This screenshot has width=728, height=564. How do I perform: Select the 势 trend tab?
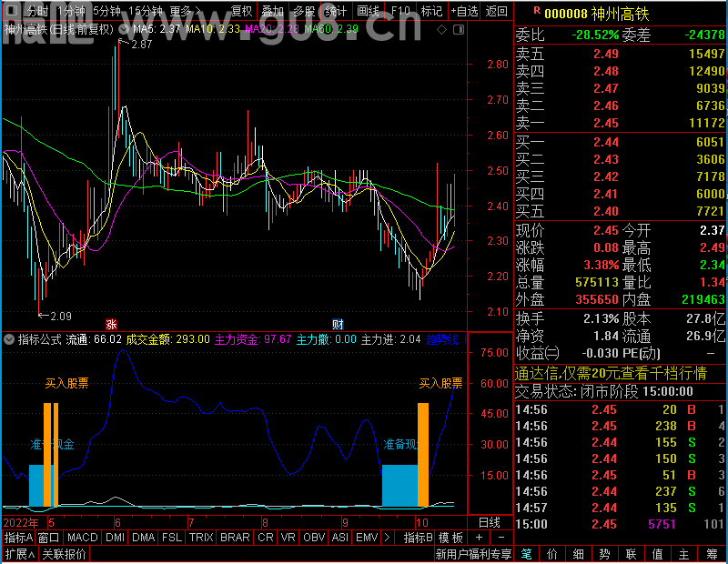[604, 554]
